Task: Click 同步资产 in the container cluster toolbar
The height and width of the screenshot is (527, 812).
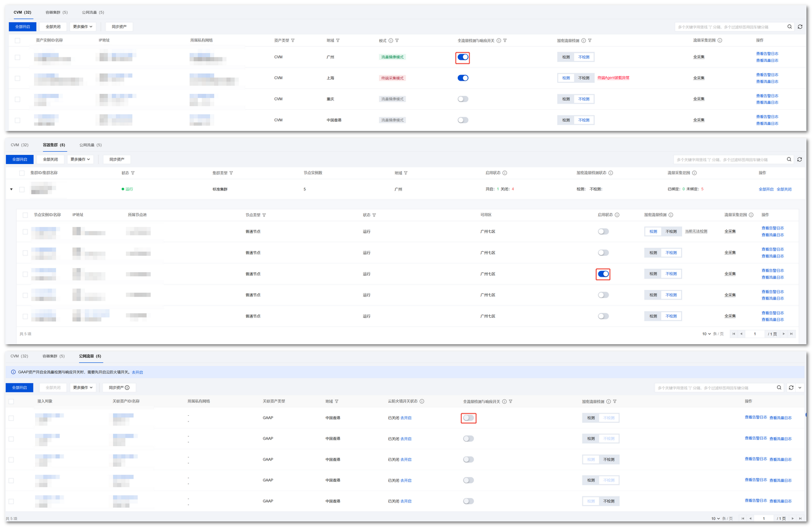Action: click(117, 159)
